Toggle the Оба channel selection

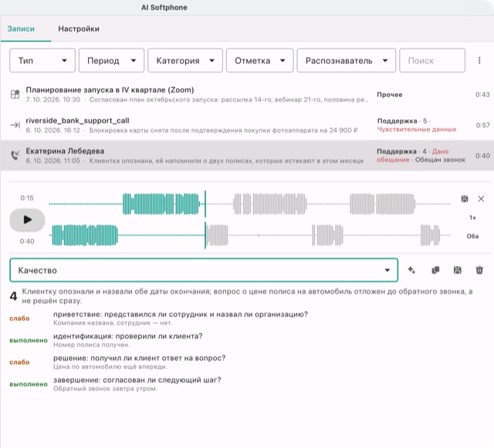coord(472,237)
